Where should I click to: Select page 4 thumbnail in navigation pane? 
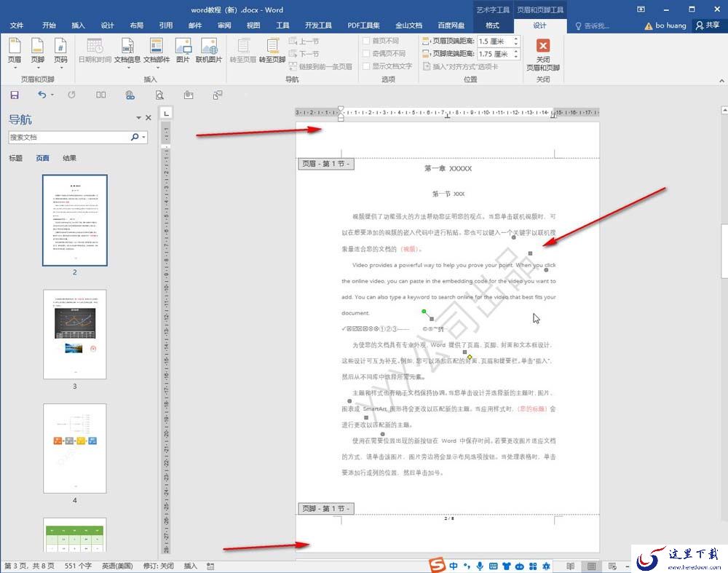[x=75, y=448]
